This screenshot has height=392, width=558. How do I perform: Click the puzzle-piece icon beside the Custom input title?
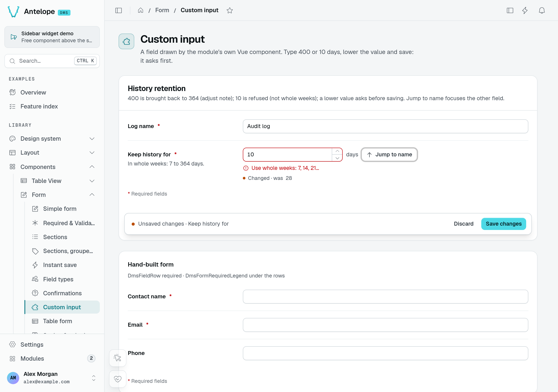point(126,41)
